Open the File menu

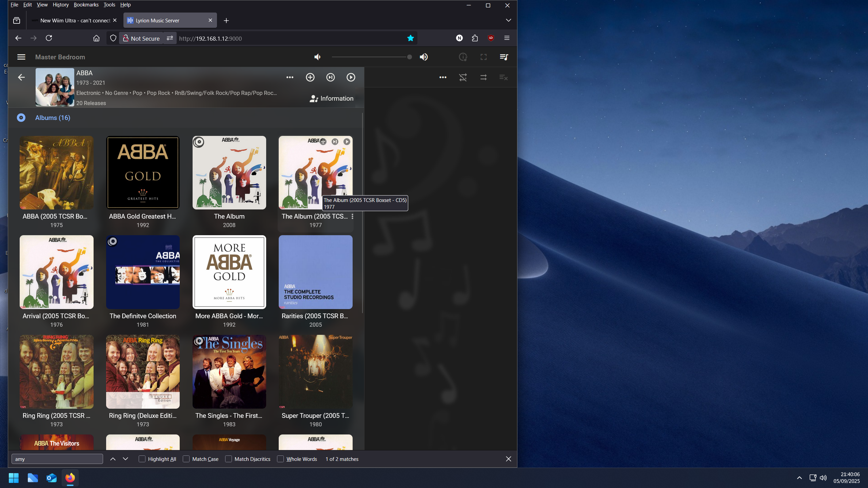coord(14,5)
